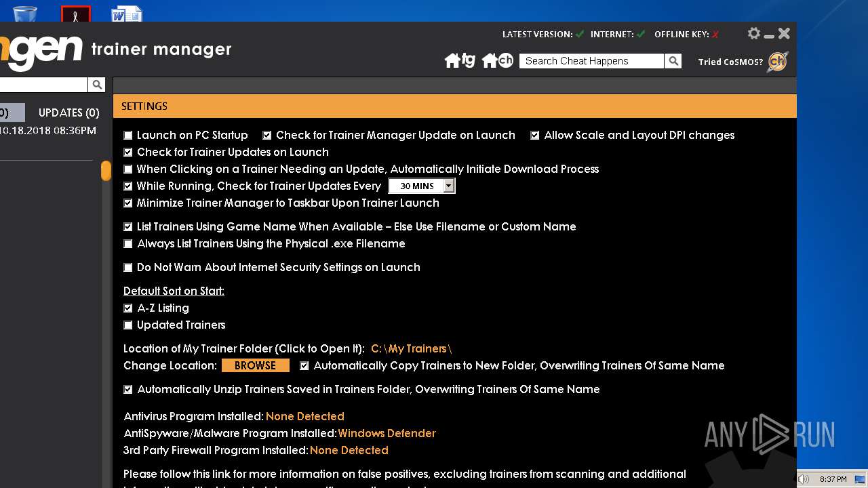Close the Trainer Manager window
The width and height of the screenshot is (868, 488).
tap(785, 33)
